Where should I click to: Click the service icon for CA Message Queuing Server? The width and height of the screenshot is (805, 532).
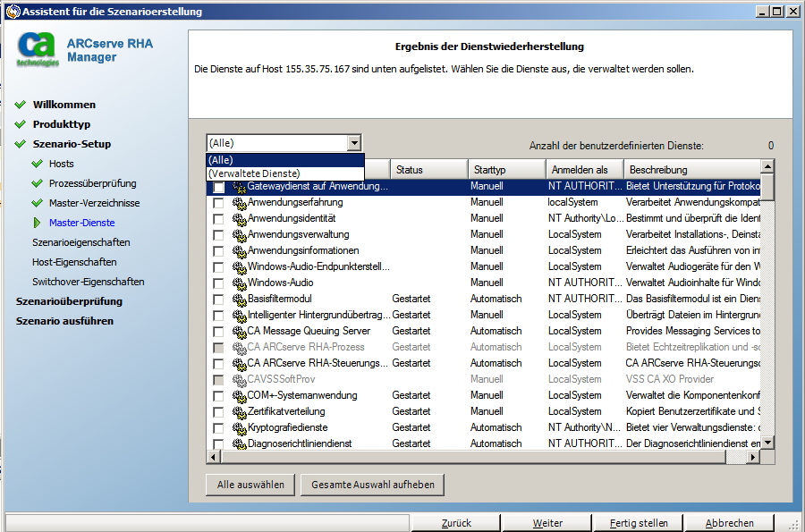[x=239, y=331]
